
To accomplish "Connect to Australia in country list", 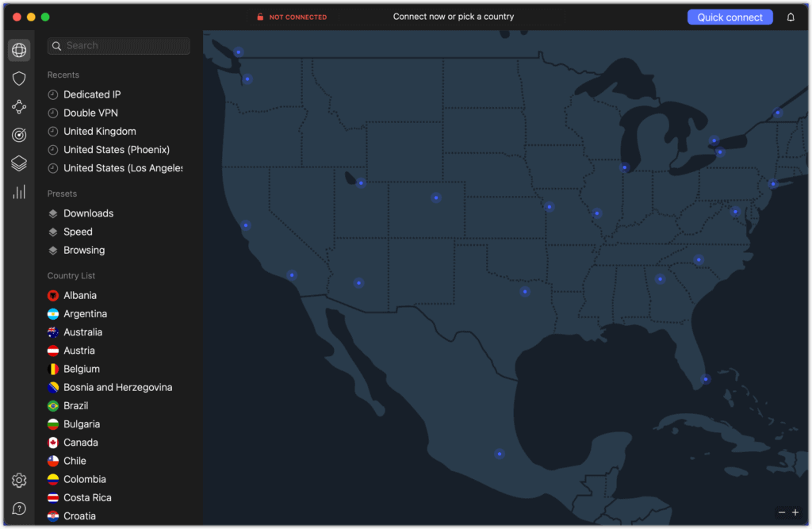I will [x=82, y=332].
